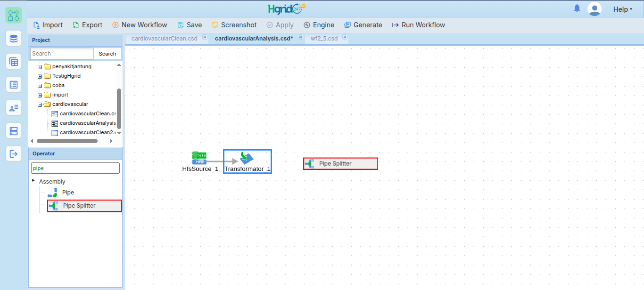Select Pipe Splitter in the operator list
Screen dimensions: 644x290
click(x=84, y=206)
